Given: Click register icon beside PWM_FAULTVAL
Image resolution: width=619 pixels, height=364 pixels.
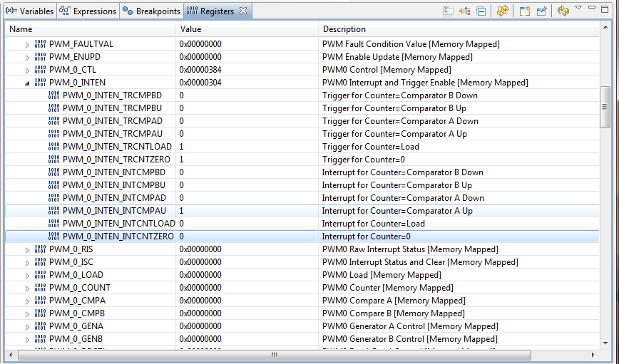Looking at the screenshot, I should (x=40, y=43).
